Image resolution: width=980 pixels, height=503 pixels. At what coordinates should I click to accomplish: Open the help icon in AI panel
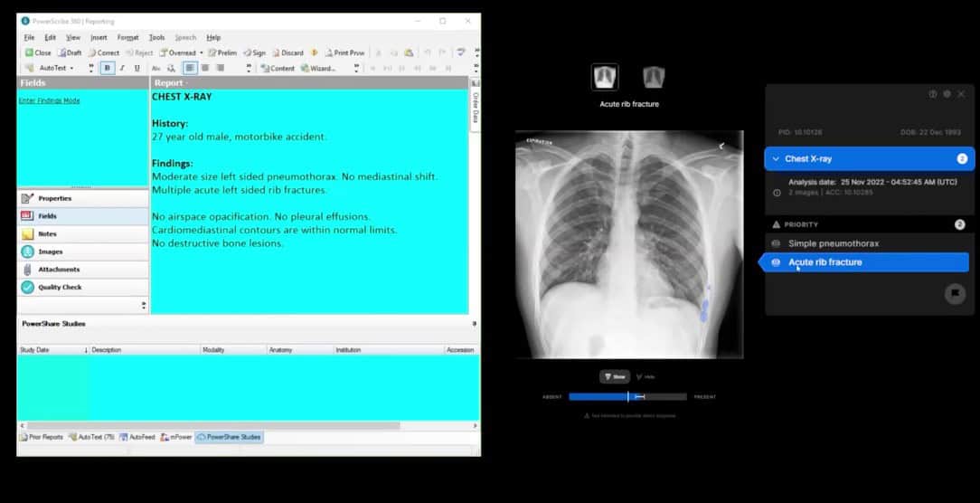point(932,94)
